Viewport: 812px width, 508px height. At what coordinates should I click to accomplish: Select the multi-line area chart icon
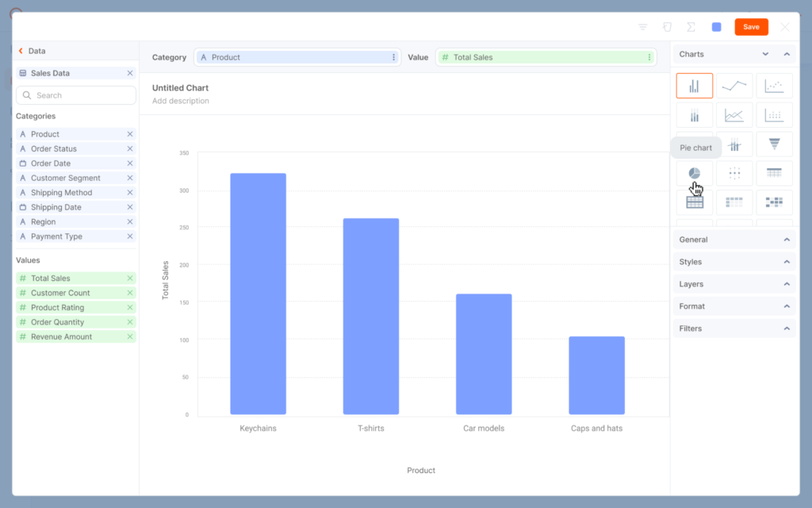point(734,115)
